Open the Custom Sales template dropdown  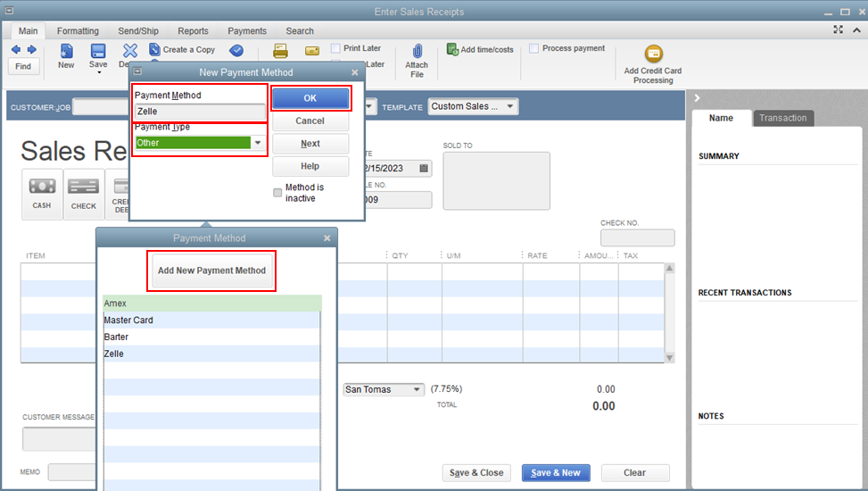(x=510, y=106)
